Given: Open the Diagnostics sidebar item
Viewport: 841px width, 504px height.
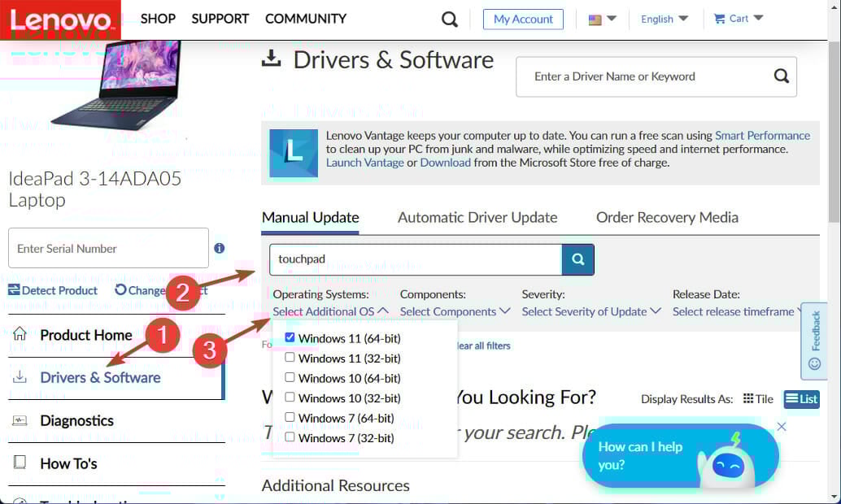Looking at the screenshot, I should pos(116,421).
